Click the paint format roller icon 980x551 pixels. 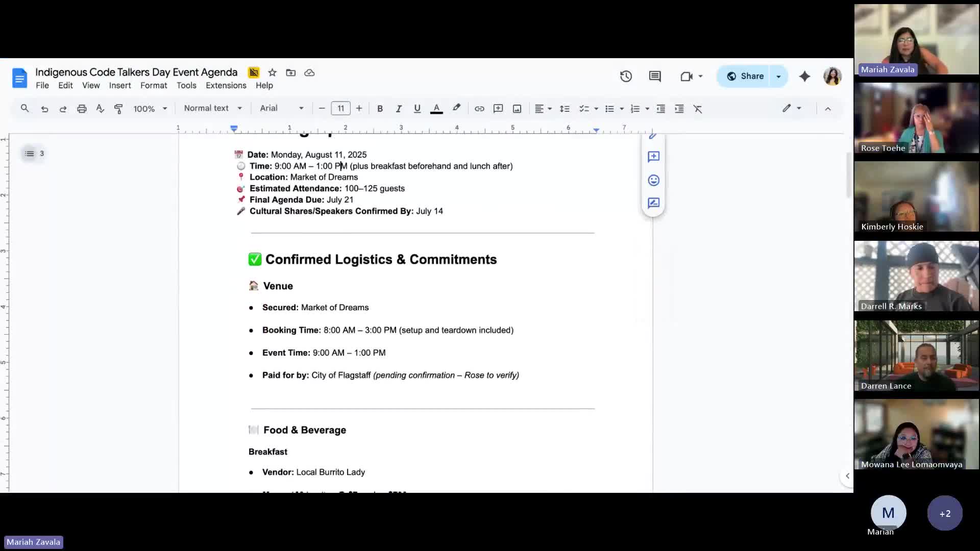(118, 109)
